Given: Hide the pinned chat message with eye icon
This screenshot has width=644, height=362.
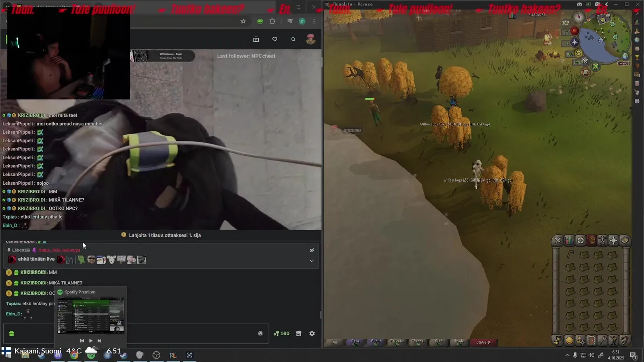Looking at the screenshot, I should pos(311,250).
